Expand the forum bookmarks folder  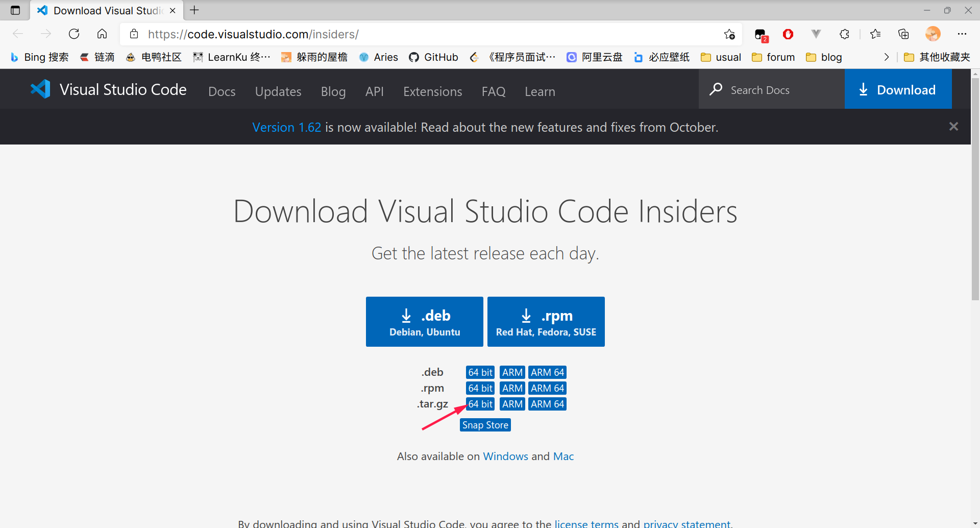pyautogui.click(x=773, y=57)
